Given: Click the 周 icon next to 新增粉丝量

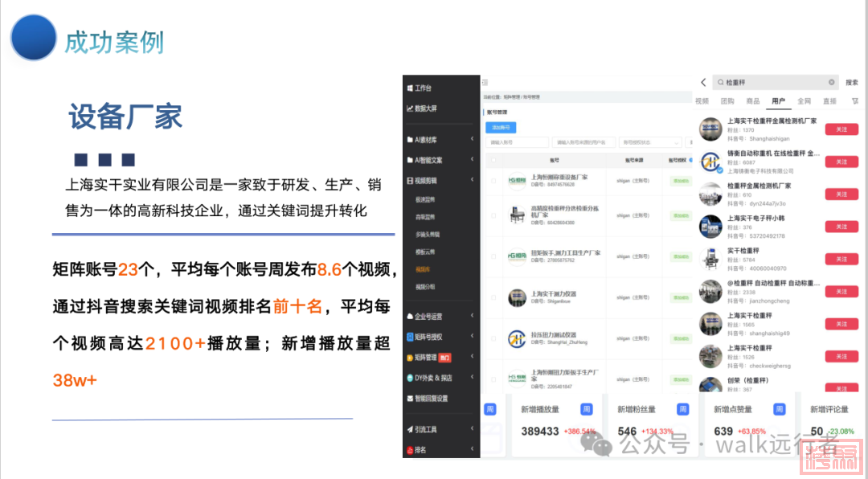Looking at the screenshot, I should pyautogui.click(x=682, y=409).
